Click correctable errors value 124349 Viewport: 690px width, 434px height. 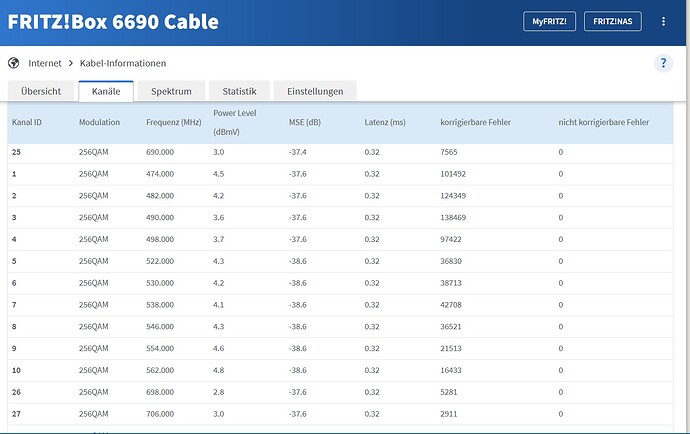453,196
